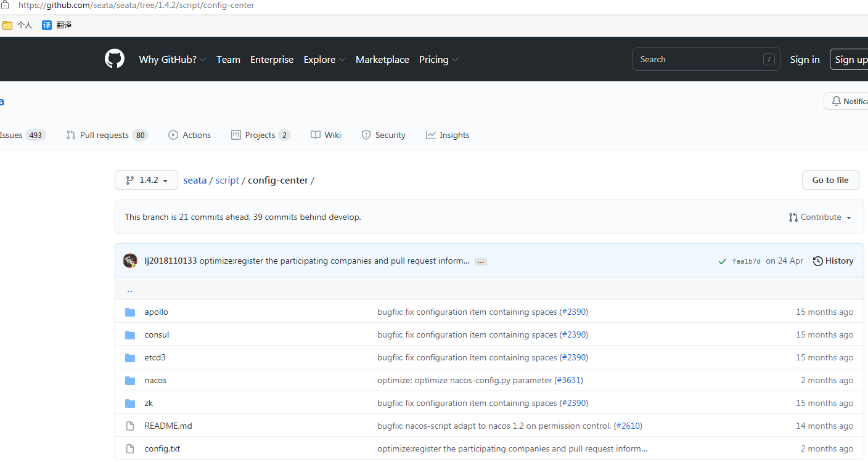Viewport: 868px width, 462px height.
Task: Expand the Pricing menu
Action: 439,60
